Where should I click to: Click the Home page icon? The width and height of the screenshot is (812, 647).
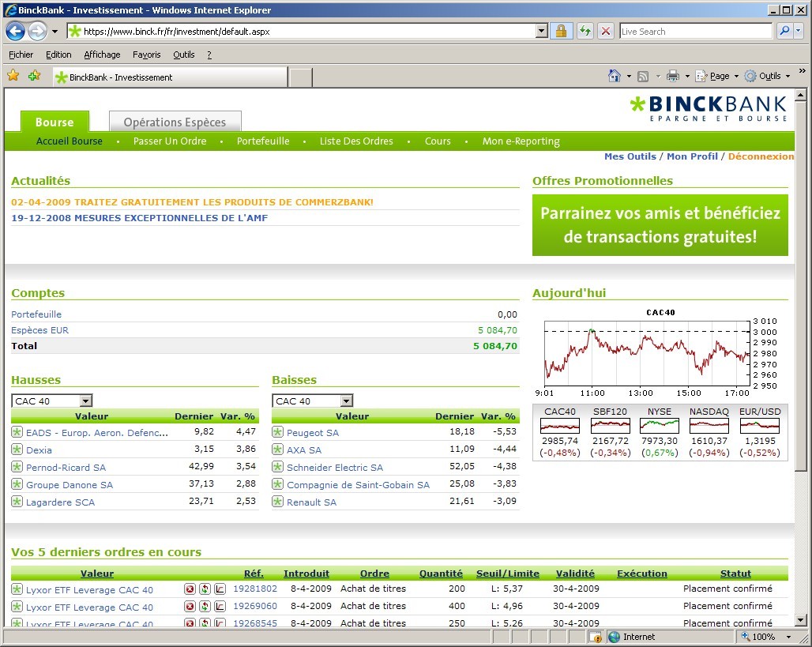[615, 76]
